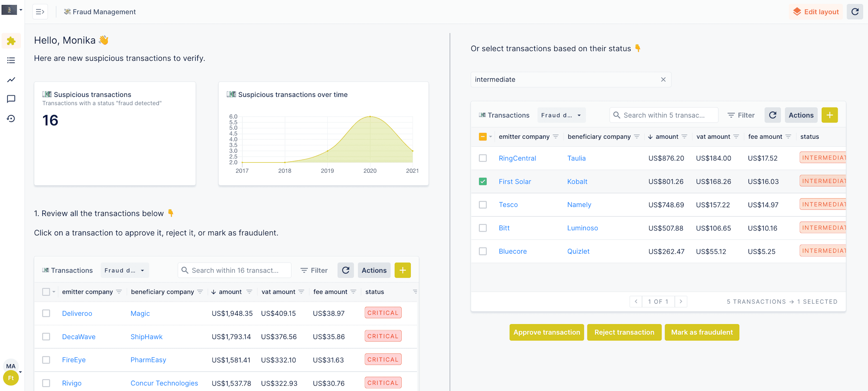
Task: Select the Deliveroo transaction checkbox
Action: [x=46, y=313]
